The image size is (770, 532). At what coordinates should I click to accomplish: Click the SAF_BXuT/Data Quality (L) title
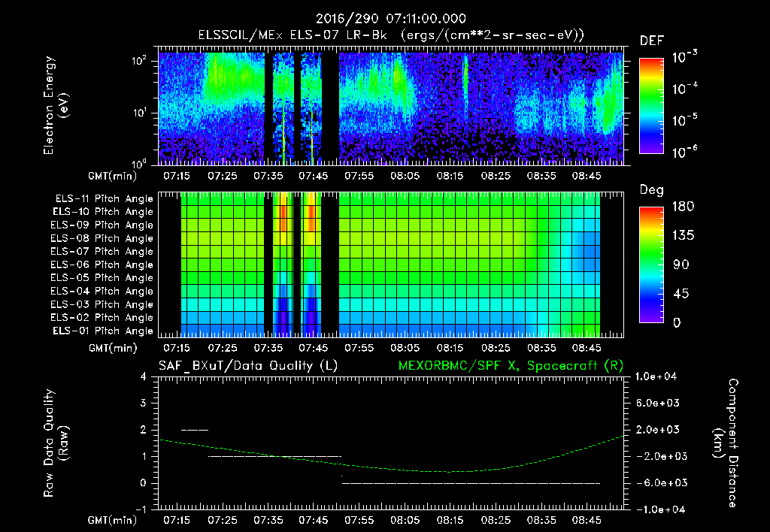[x=248, y=366]
